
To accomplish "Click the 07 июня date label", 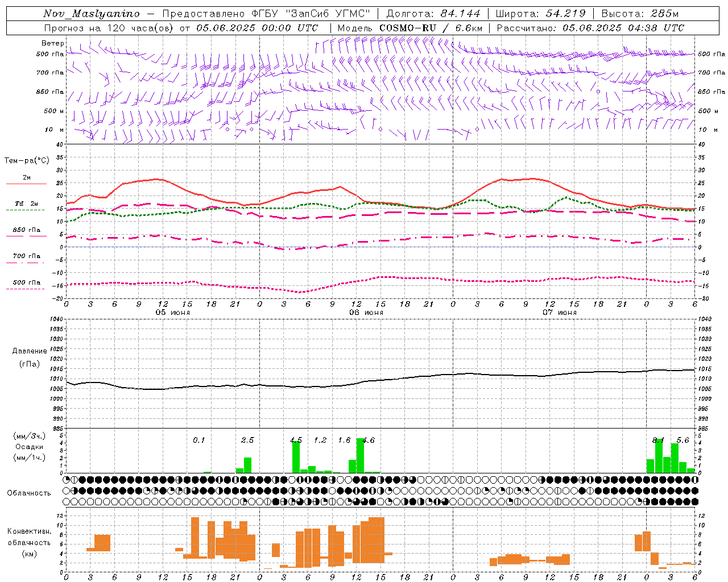I will click(560, 313).
